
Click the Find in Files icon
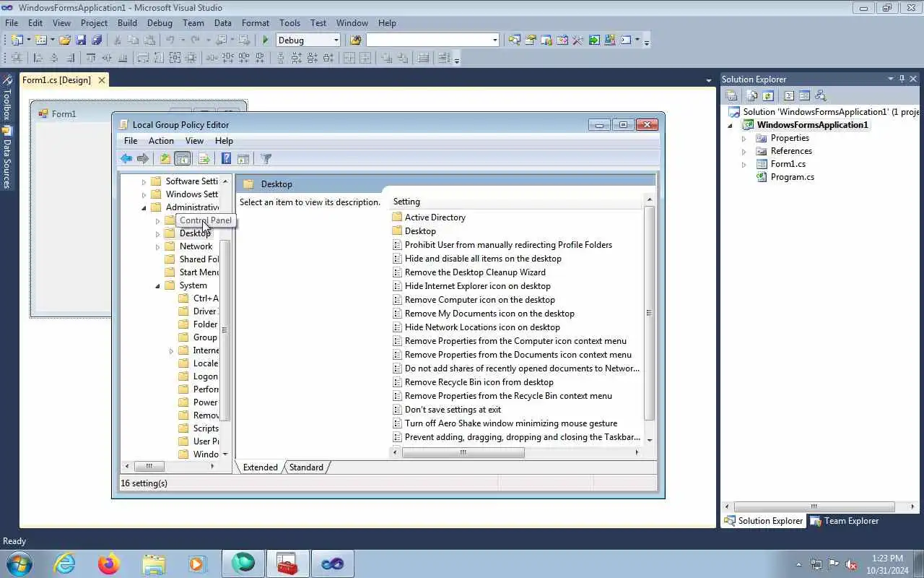point(355,40)
